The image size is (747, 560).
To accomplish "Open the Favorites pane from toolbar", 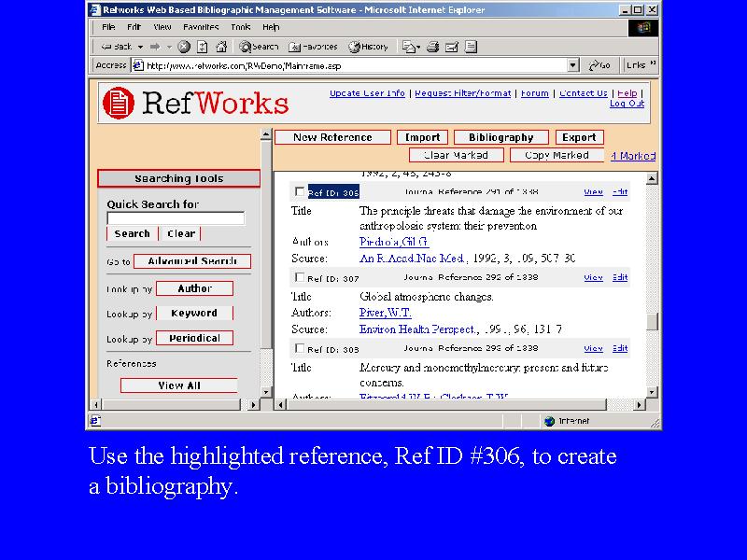I will pyautogui.click(x=313, y=47).
